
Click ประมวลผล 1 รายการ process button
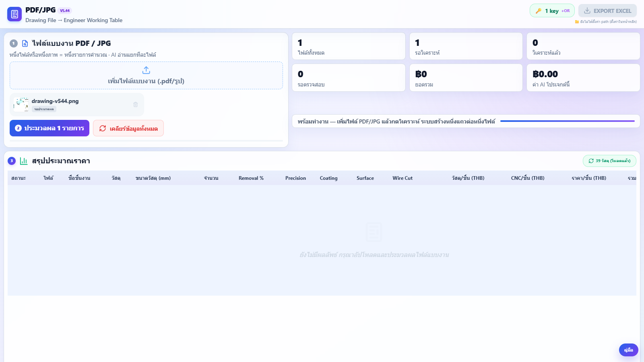click(x=50, y=128)
